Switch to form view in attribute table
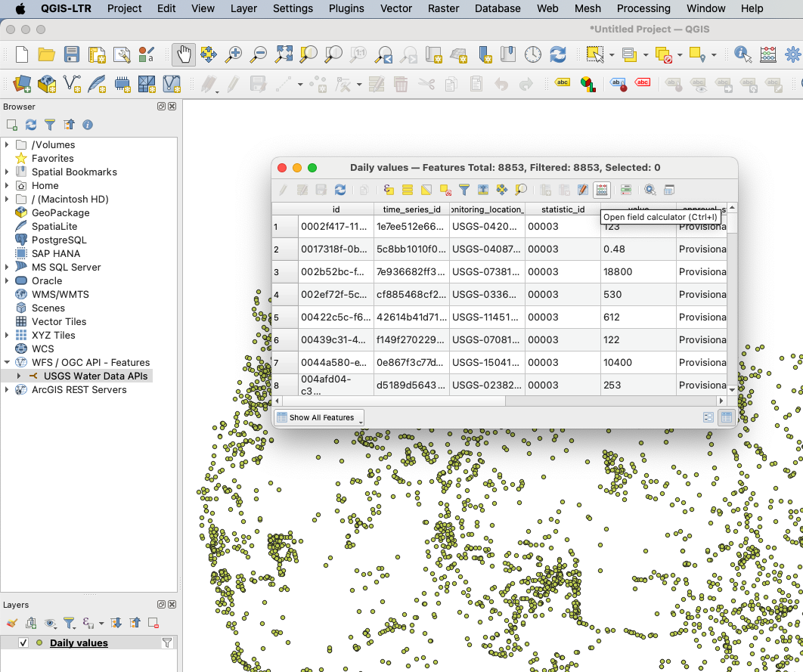Image resolution: width=803 pixels, height=672 pixels. [708, 417]
